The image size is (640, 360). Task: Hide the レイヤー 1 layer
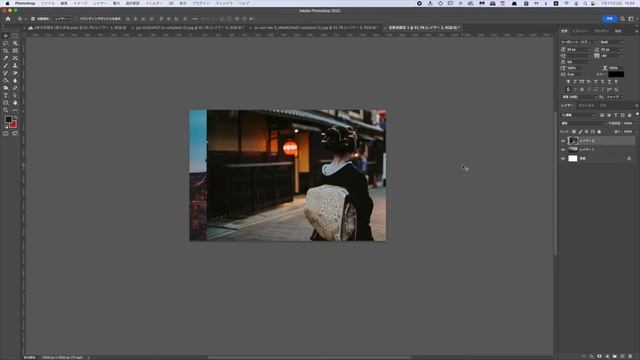pos(563,149)
